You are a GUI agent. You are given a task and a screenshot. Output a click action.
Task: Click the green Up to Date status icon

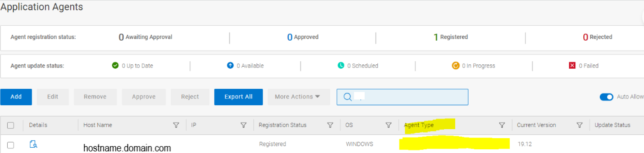(x=115, y=65)
